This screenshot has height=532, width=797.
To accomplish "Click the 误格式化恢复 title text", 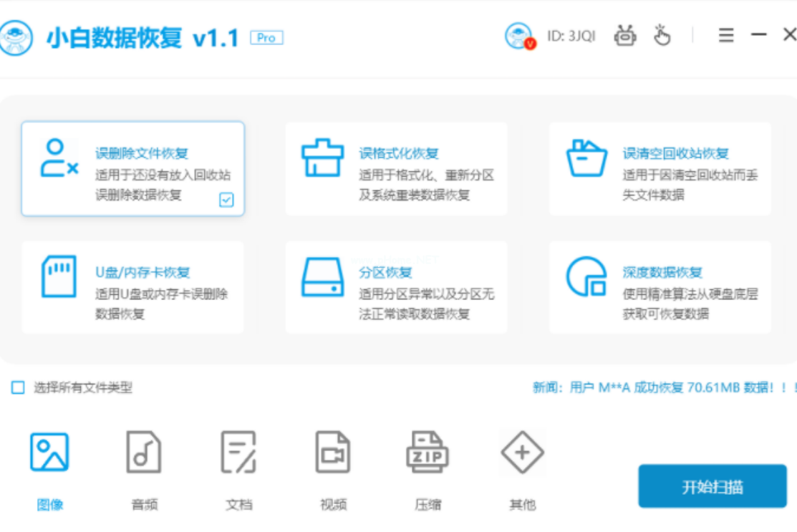I will pos(398,153).
